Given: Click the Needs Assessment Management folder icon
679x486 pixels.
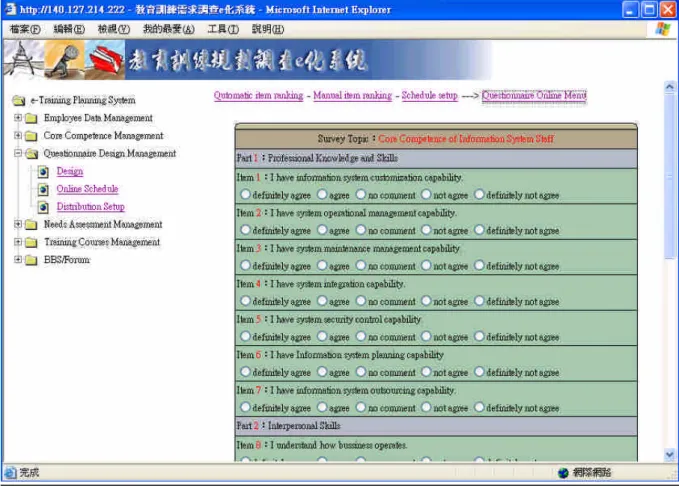Looking at the screenshot, I should coord(31,225).
